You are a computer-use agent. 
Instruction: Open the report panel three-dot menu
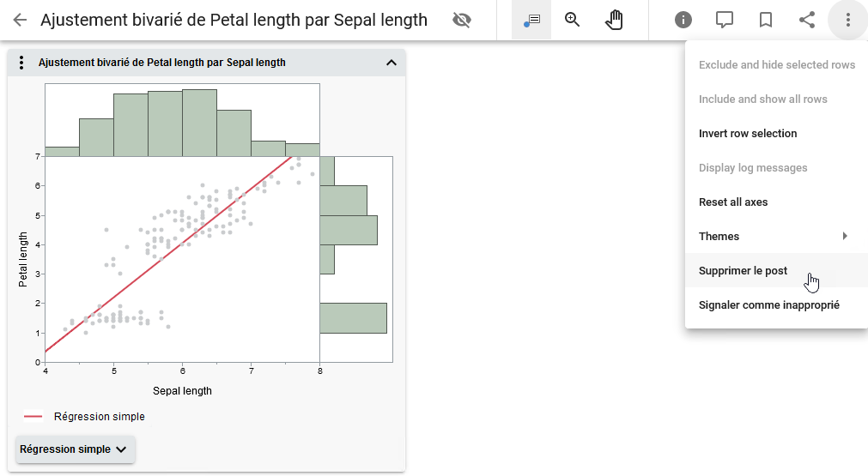click(x=22, y=63)
